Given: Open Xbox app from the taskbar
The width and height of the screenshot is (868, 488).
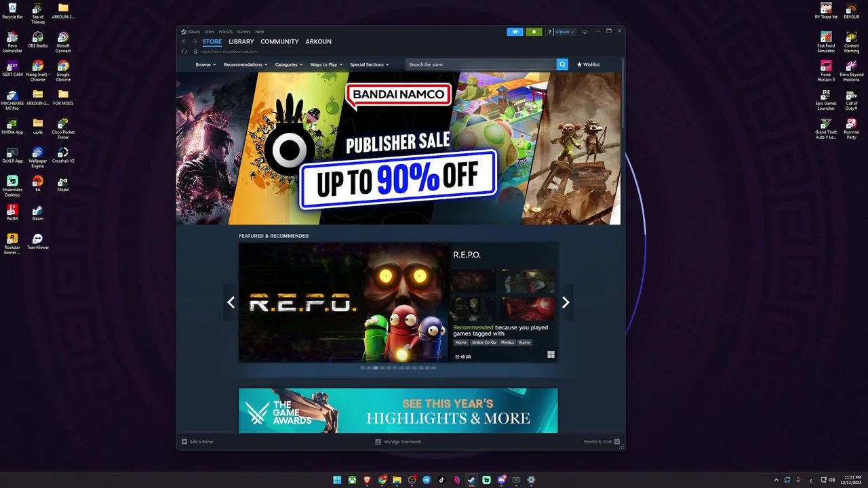Looking at the screenshot, I should click(352, 480).
